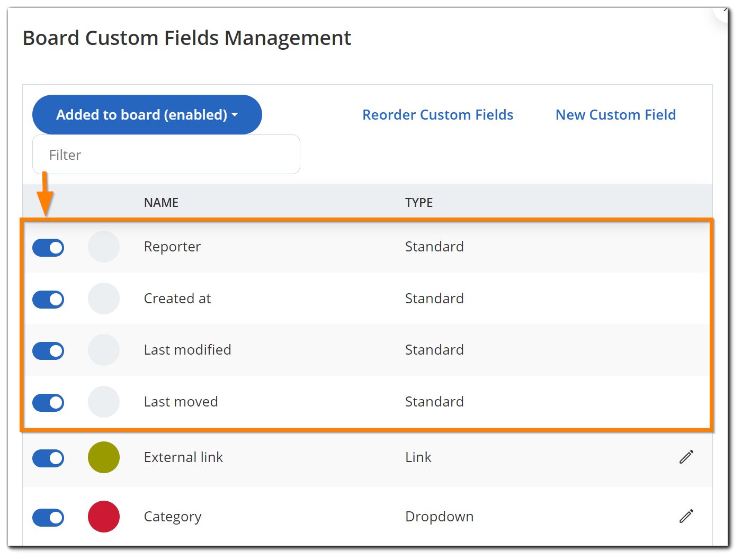The width and height of the screenshot is (742, 560).
Task: Click the NAME column header
Action: click(x=161, y=203)
